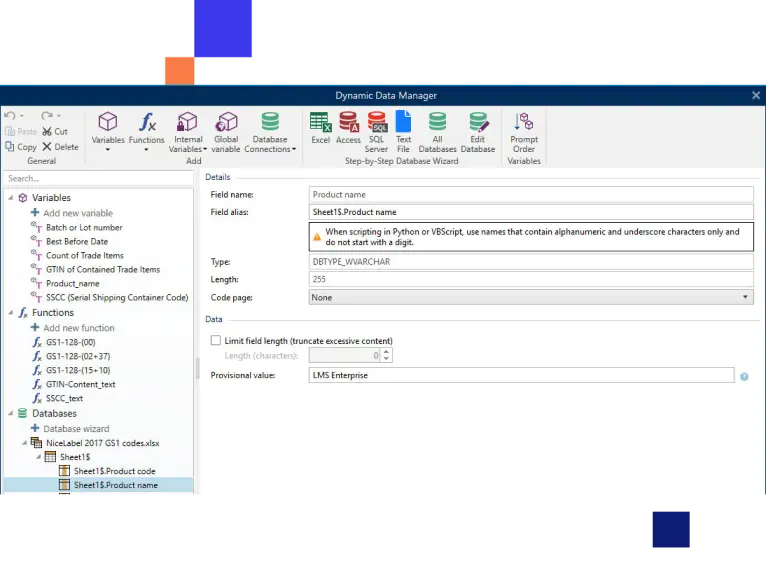Select the Best Before Date variable
This screenshot has width=766, height=570.
coord(76,242)
